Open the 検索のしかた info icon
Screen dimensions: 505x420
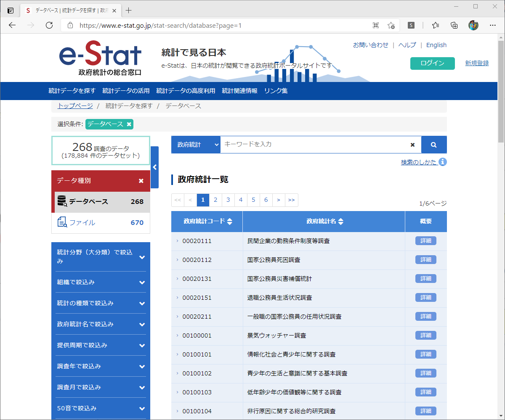click(x=444, y=161)
